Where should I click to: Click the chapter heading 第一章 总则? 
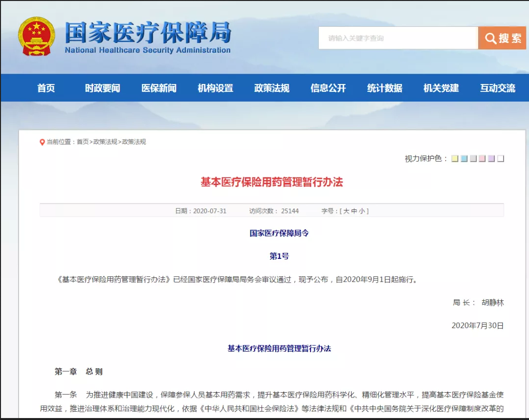click(79, 372)
